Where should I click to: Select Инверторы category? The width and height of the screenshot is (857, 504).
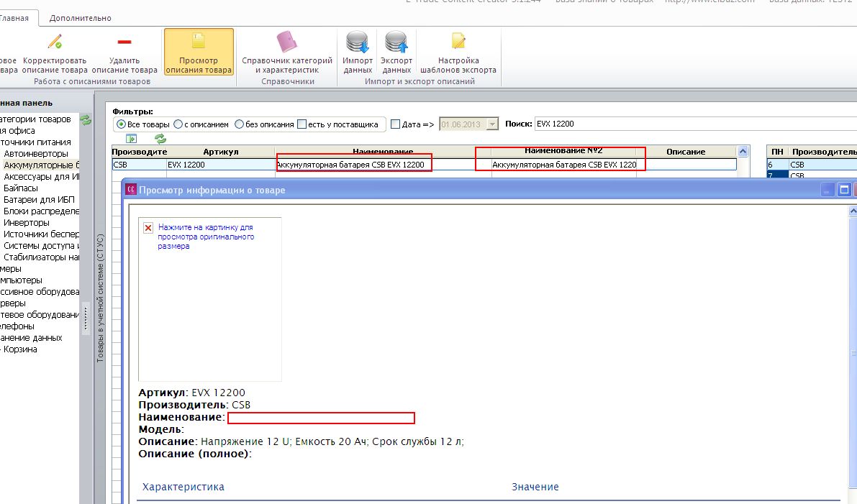pos(26,223)
